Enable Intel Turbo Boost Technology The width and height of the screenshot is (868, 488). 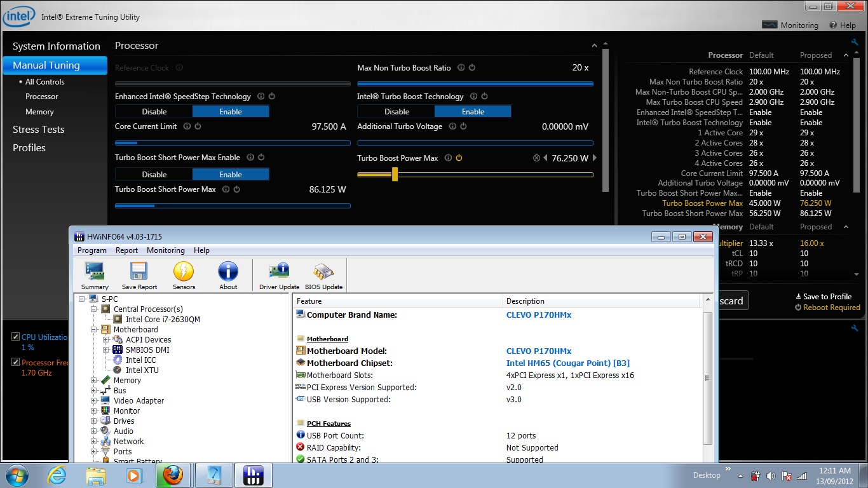click(473, 112)
